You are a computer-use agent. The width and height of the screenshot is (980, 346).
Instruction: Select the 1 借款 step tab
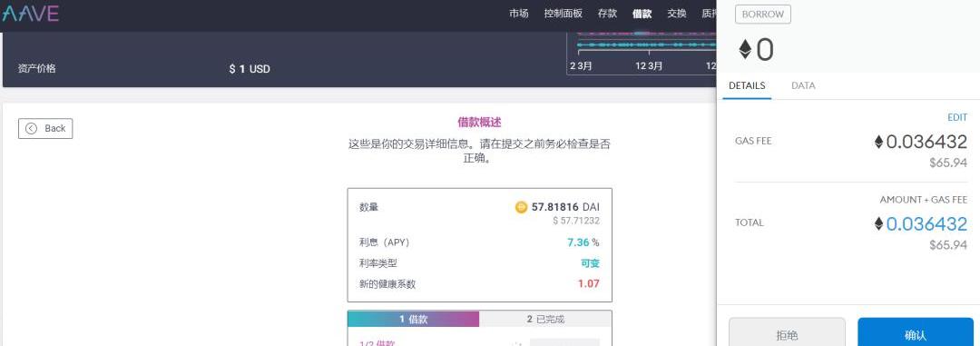coord(413,319)
